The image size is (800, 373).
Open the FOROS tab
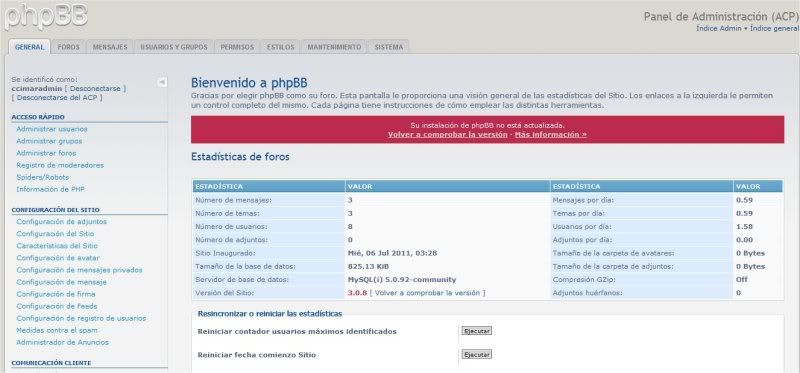[x=68, y=47]
